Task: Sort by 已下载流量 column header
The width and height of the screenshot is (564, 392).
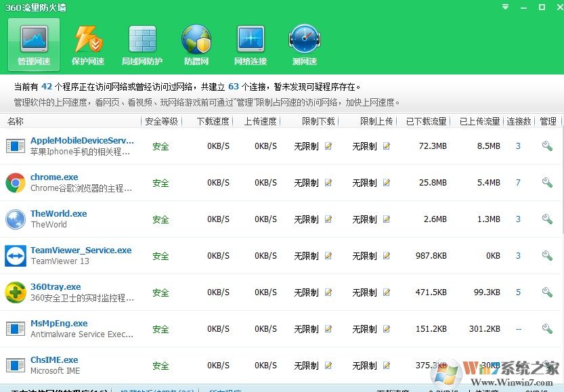Action: (x=426, y=122)
